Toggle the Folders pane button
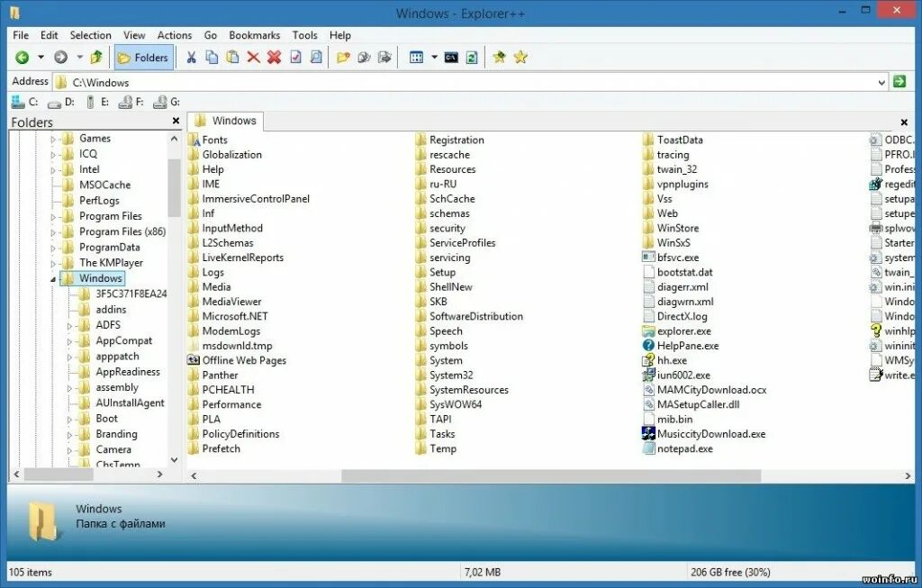Screen dimensions: 922x588 pos(143,57)
